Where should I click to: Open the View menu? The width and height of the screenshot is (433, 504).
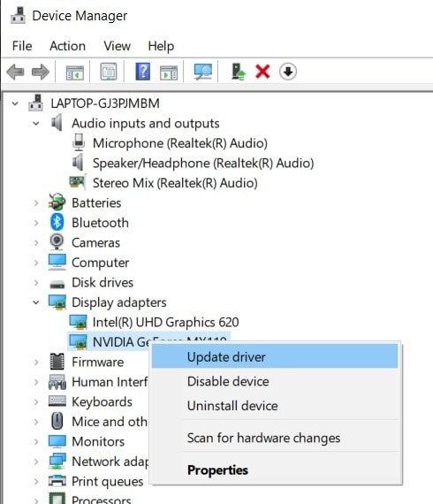pyautogui.click(x=117, y=46)
